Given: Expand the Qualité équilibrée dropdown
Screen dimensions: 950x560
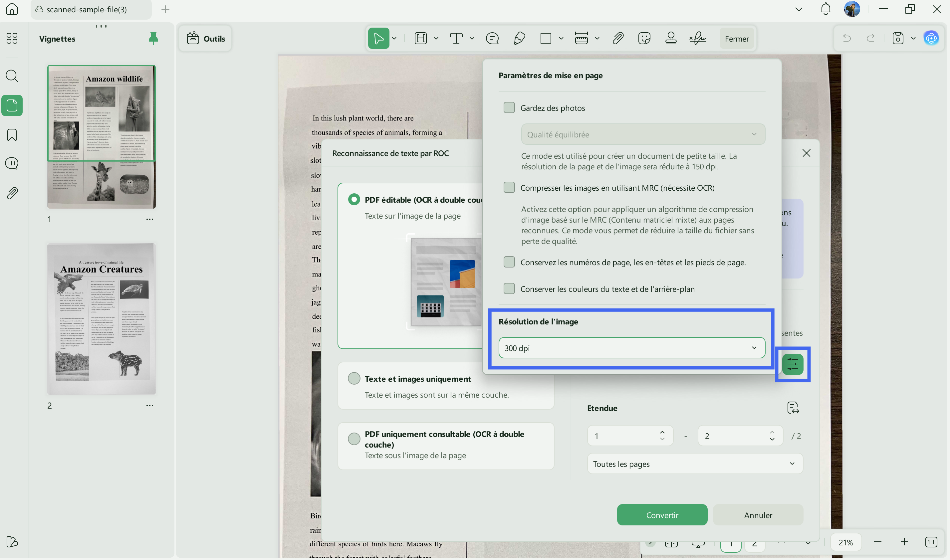Looking at the screenshot, I should pyautogui.click(x=643, y=134).
